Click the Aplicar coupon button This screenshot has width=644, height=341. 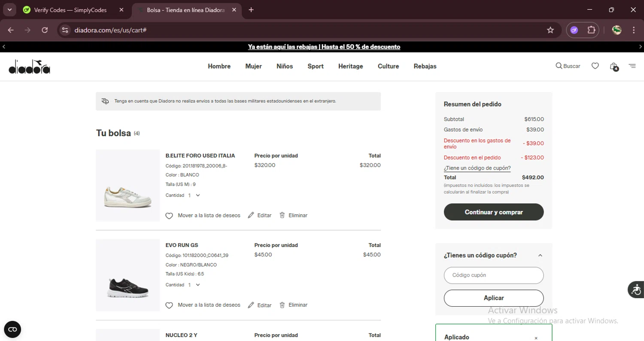[x=494, y=298]
